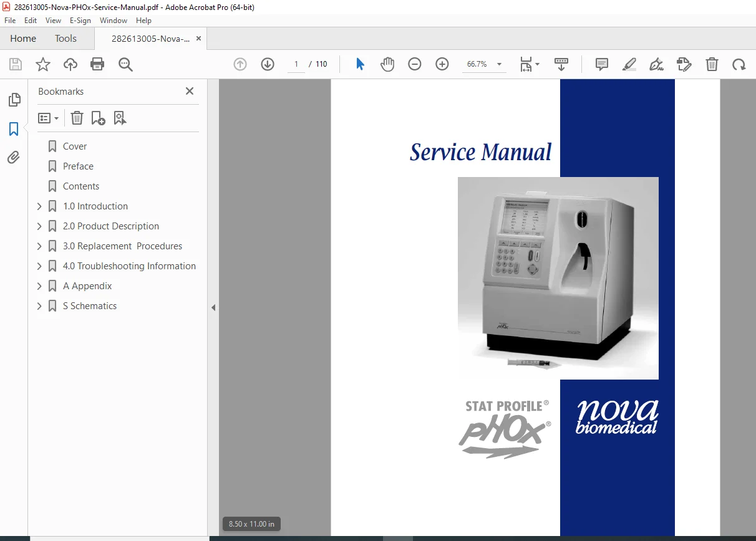Click the find current bookmark icon

(120, 118)
